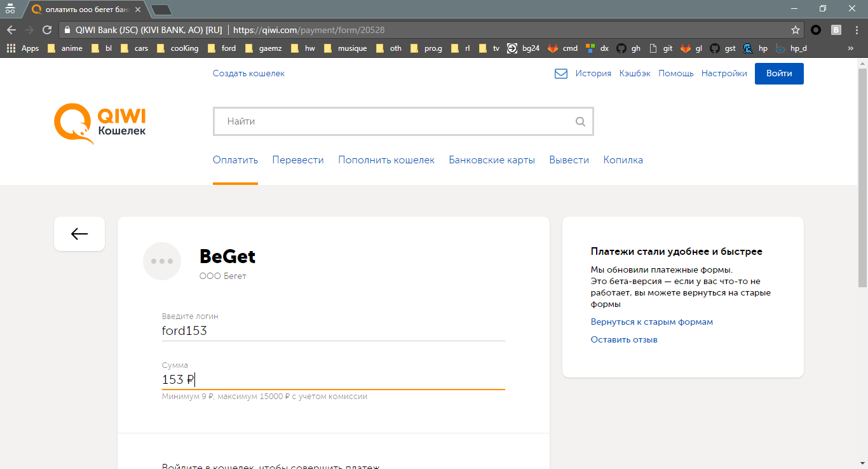Select the Вывести tab

[x=569, y=160]
